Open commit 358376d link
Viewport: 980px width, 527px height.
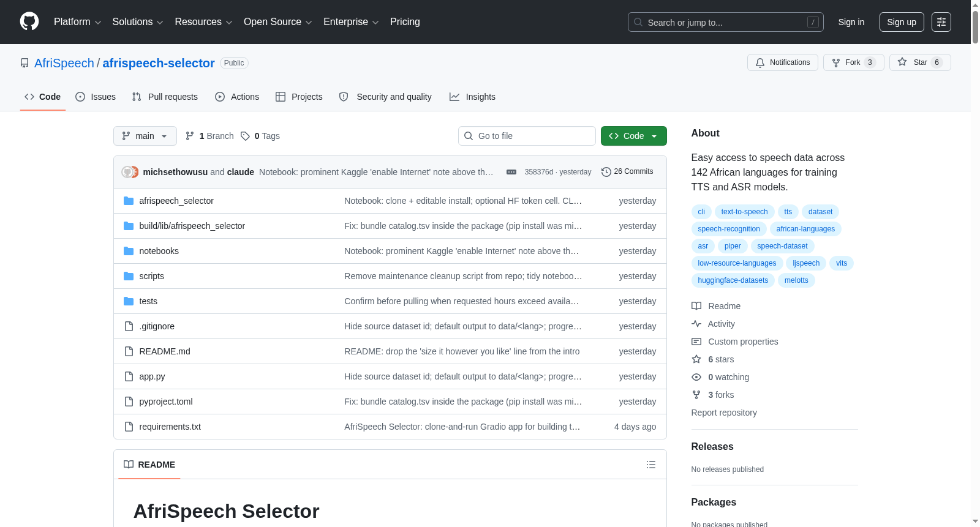538,172
